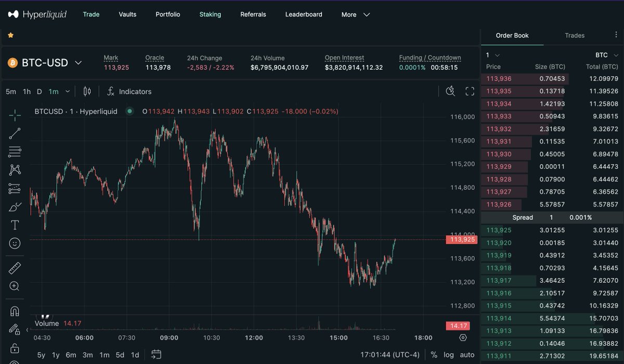This screenshot has height=364, width=624.
Task: Toggle magnet mode for drawings
Action: point(15,311)
